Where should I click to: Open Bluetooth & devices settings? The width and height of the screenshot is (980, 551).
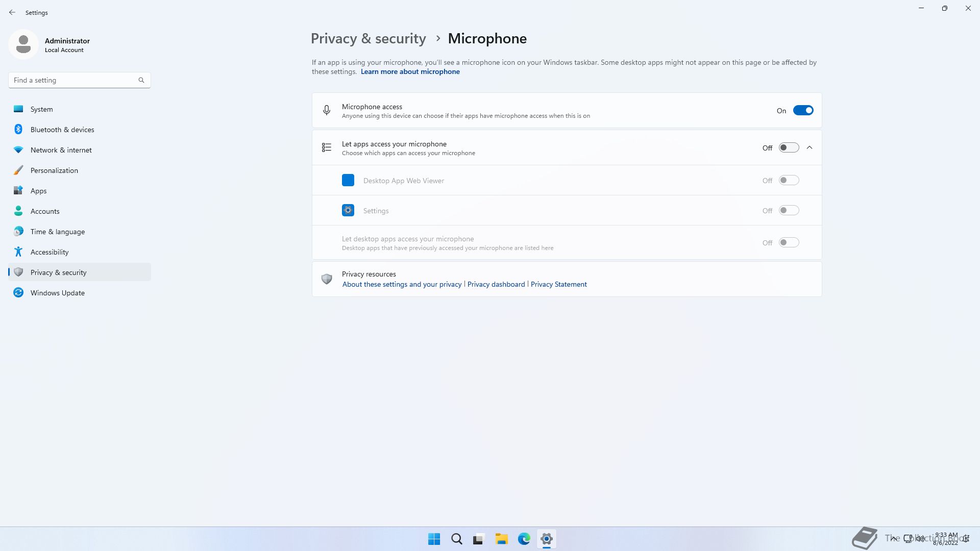pyautogui.click(x=62, y=130)
